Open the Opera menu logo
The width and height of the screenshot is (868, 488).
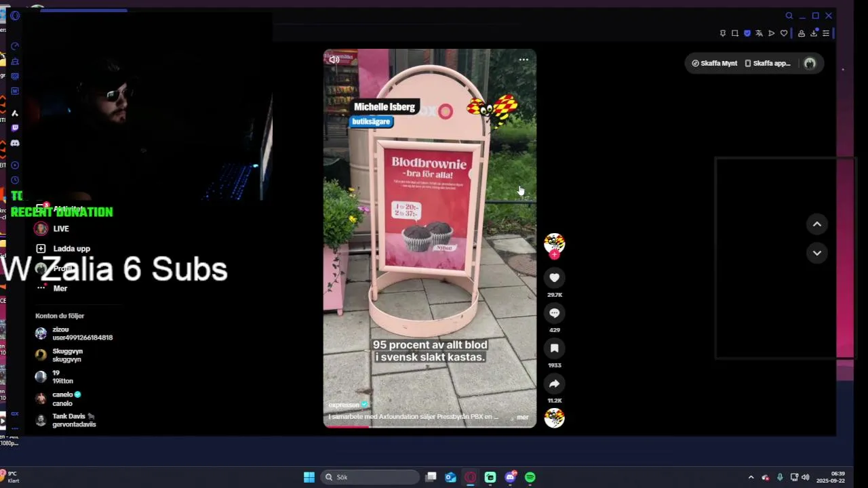pyautogui.click(x=15, y=16)
